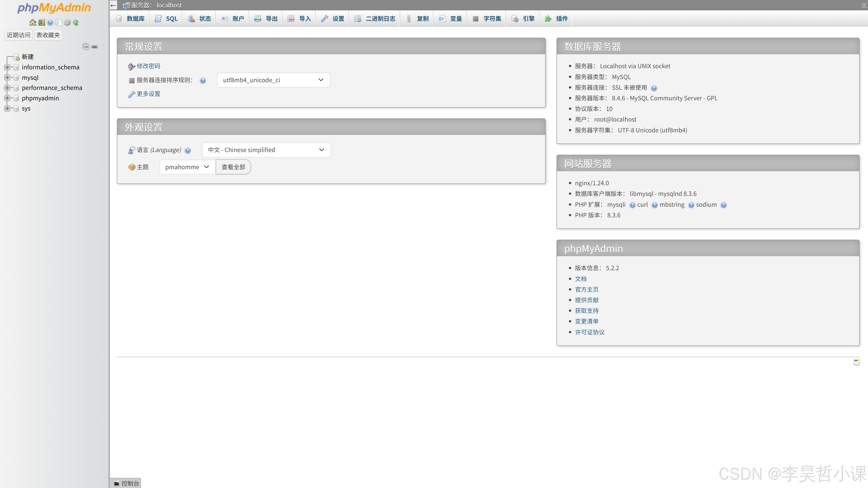The height and width of the screenshot is (488, 868).
Task: Click the phpMyAdmin logo
Action: coord(54,8)
